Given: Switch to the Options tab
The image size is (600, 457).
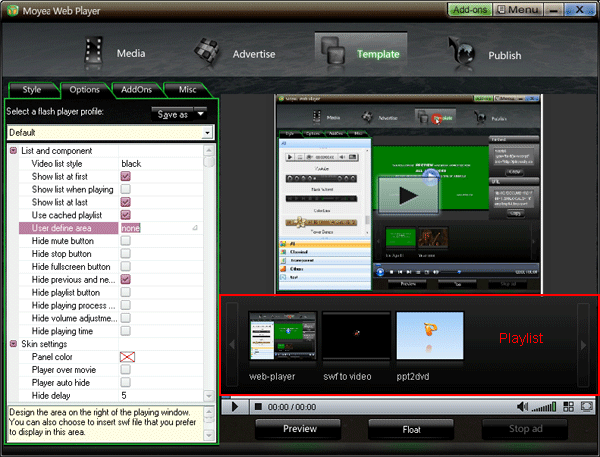Looking at the screenshot, I should (85, 90).
